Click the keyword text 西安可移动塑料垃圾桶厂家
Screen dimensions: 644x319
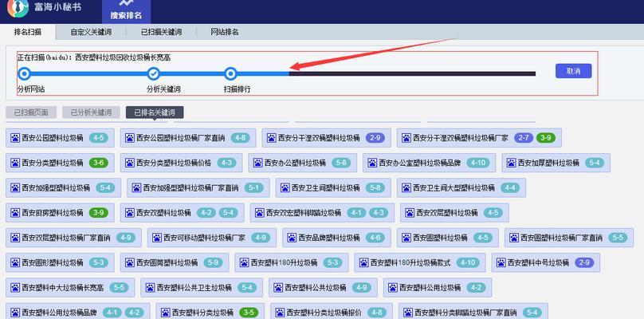[x=204, y=238]
